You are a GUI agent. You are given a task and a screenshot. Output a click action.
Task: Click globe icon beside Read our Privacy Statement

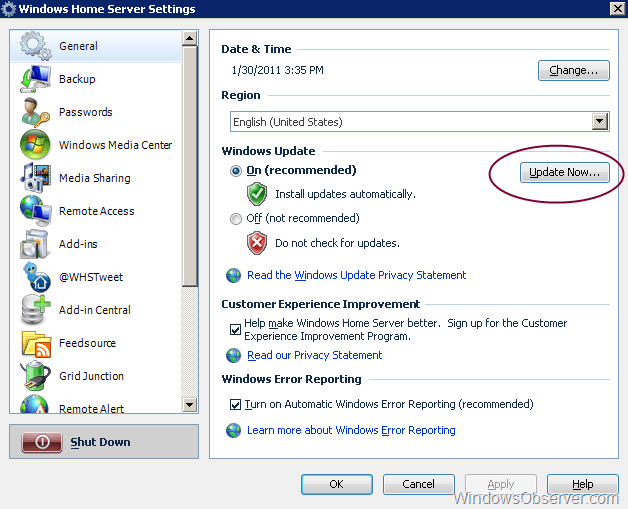[233, 356]
